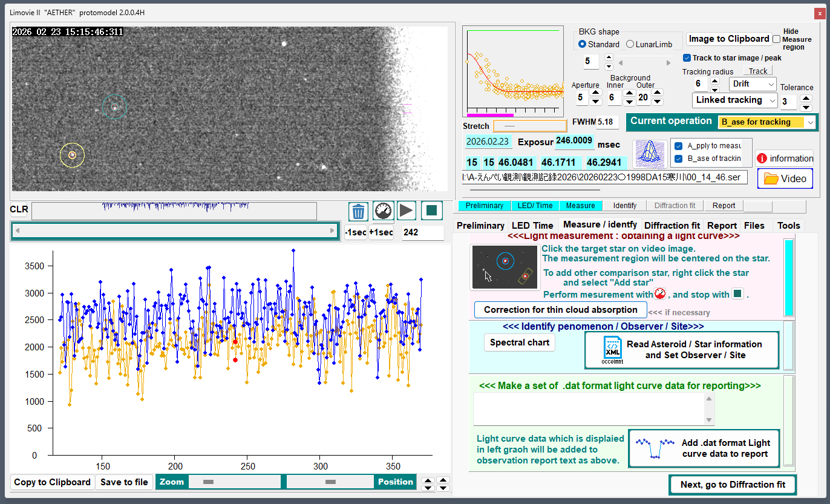This screenshot has height=504, width=830.
Task: Click Next, go to Diffraction fit
Action: pyautogui.click(x=732, y=484)
